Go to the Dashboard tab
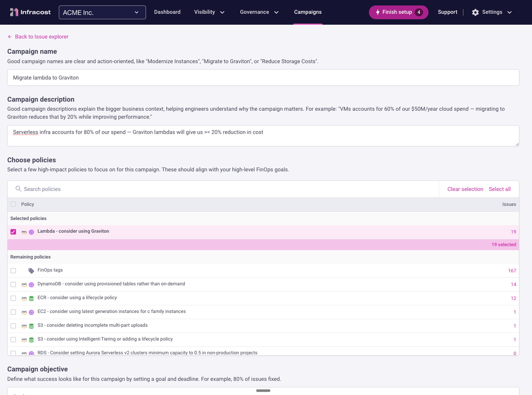Screen dimensions: 532x395 coord(167,12)
